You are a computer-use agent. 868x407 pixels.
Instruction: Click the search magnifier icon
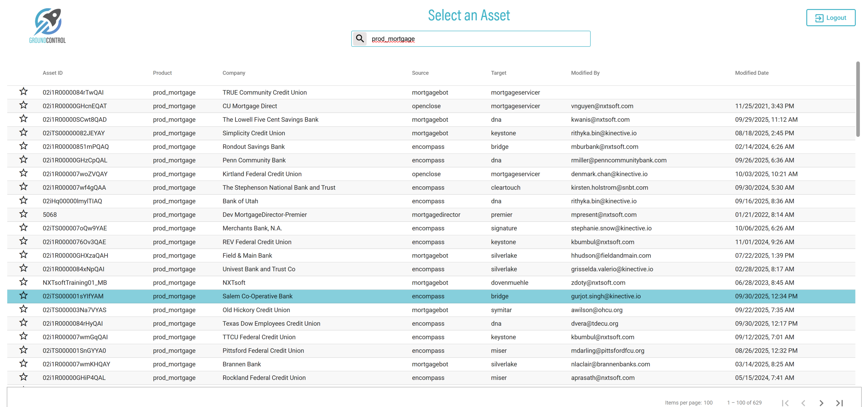(360, 39)
